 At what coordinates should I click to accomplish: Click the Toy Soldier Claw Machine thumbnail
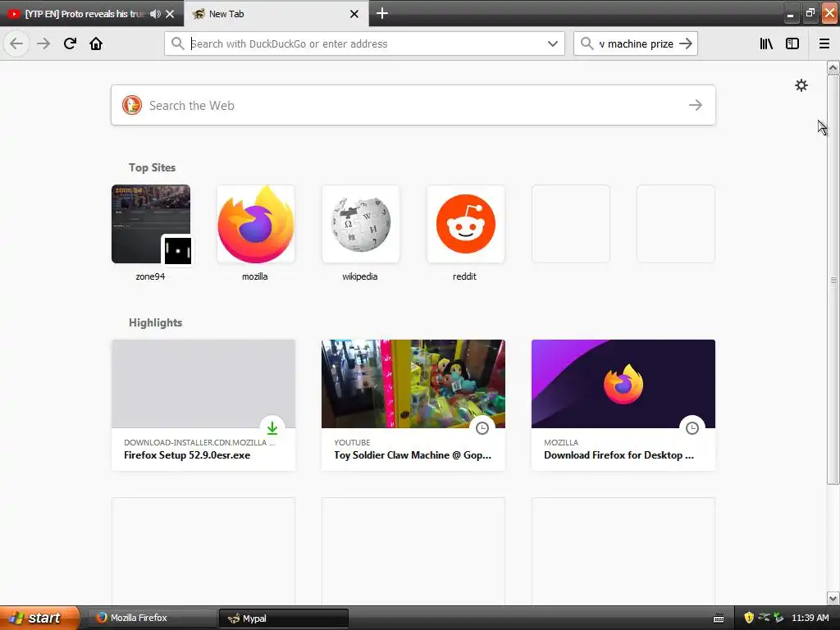point(413,384)
